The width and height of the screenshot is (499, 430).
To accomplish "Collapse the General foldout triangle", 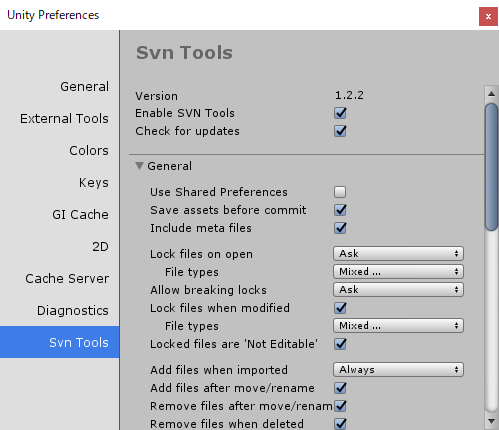I will [x=140, y=166].
